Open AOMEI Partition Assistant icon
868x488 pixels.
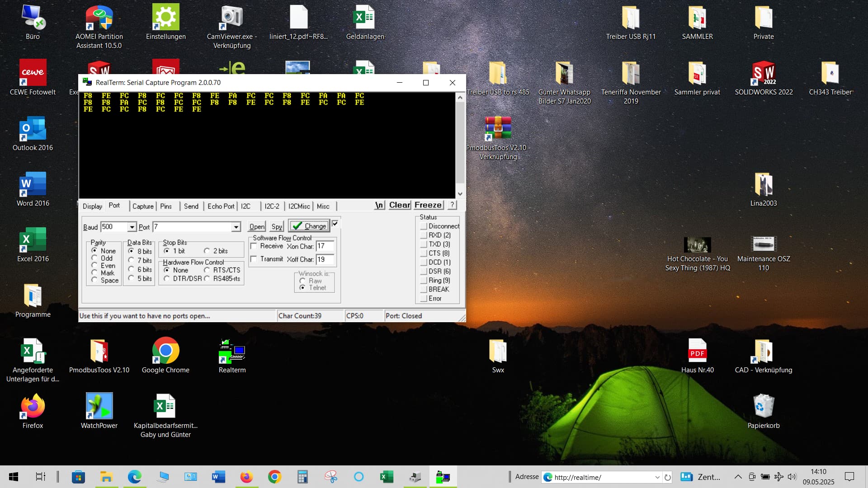[99, 27]
